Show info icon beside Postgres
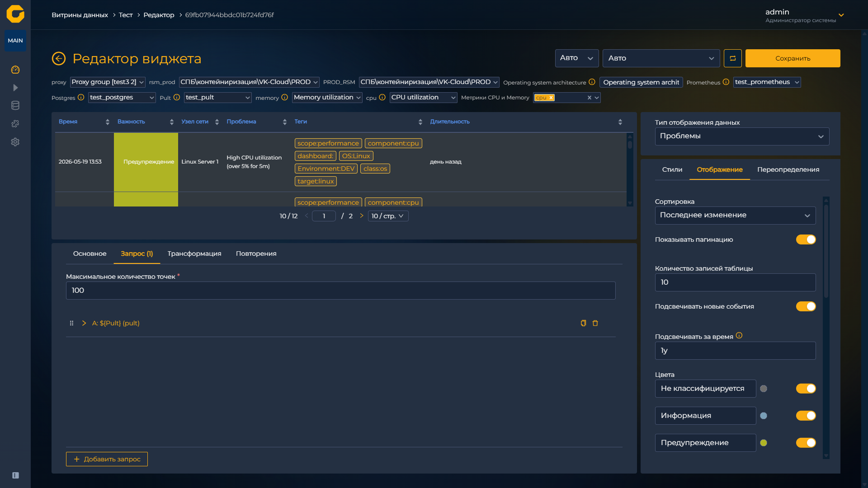This screenshot has width=868, height=488. pos(81,97)
